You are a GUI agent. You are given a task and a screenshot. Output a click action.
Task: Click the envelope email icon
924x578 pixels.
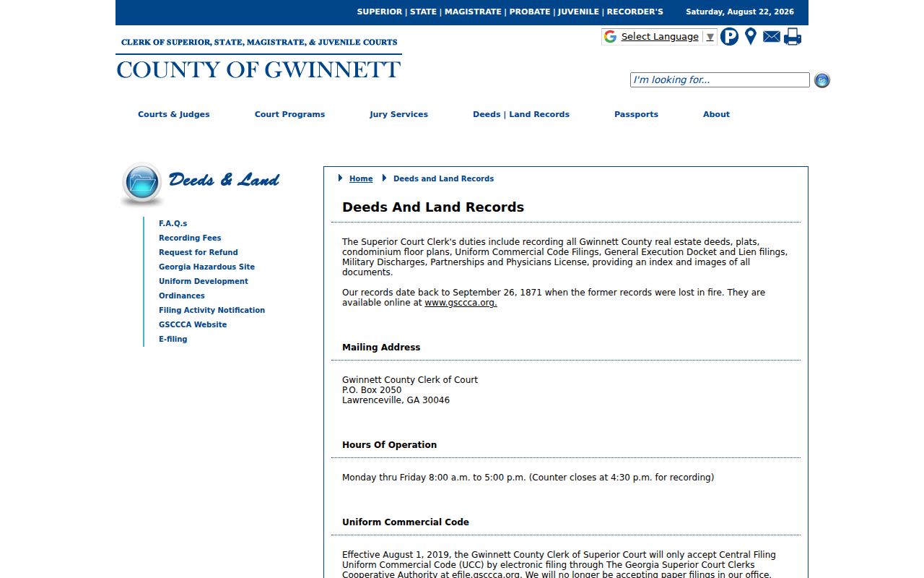tap(772, 36)
